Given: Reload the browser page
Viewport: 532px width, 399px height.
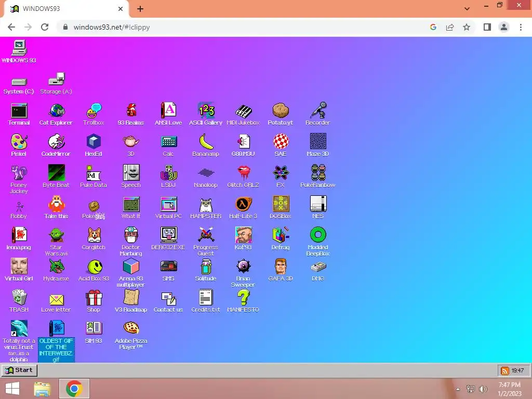Looking at the screenshot, I should click(45, 27).
